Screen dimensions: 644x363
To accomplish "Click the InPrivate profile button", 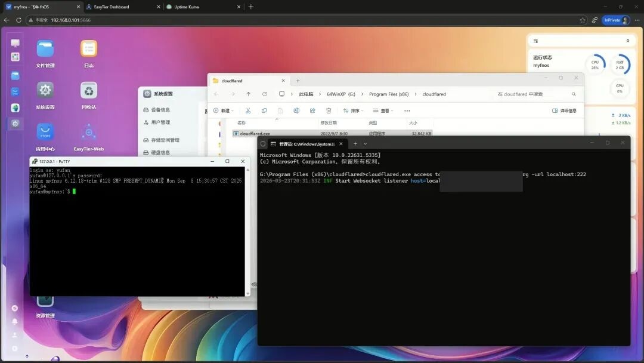I will [615, 20].
